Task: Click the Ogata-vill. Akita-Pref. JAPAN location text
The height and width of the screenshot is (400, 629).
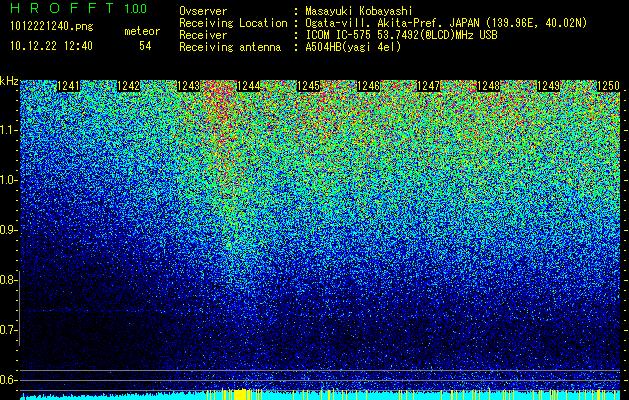Action: (446, 23)
